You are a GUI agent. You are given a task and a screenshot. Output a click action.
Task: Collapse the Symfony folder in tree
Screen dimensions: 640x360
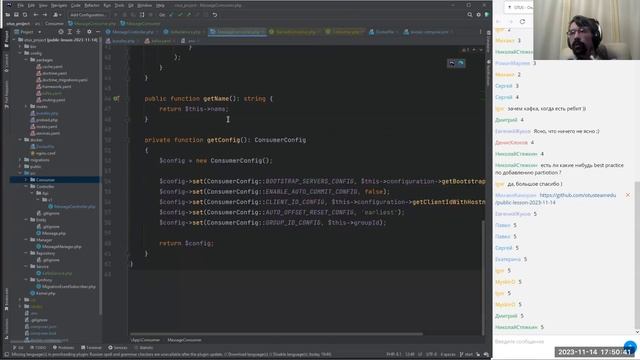coord(26,280)
